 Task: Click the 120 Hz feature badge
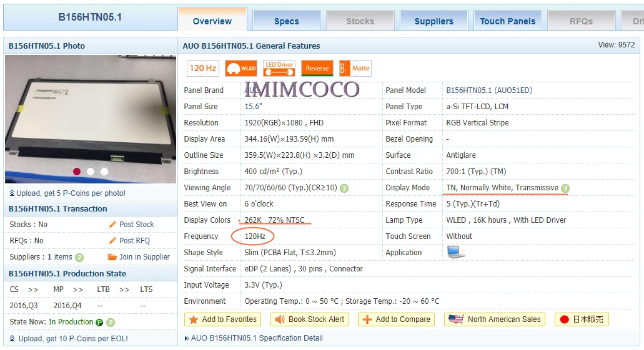click(x=203, y=68)
